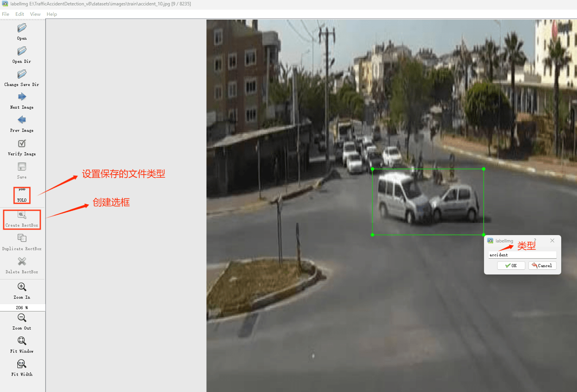The height and width of the screenshot is (392, 577).
Task: Click the 206 % zoom value box
Action: pos(22,308)
